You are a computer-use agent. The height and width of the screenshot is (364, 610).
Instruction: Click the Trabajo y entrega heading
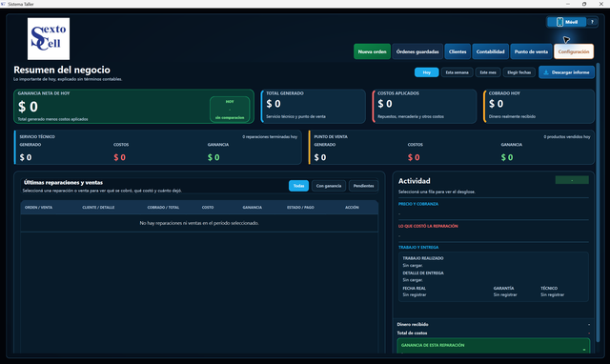418,248
